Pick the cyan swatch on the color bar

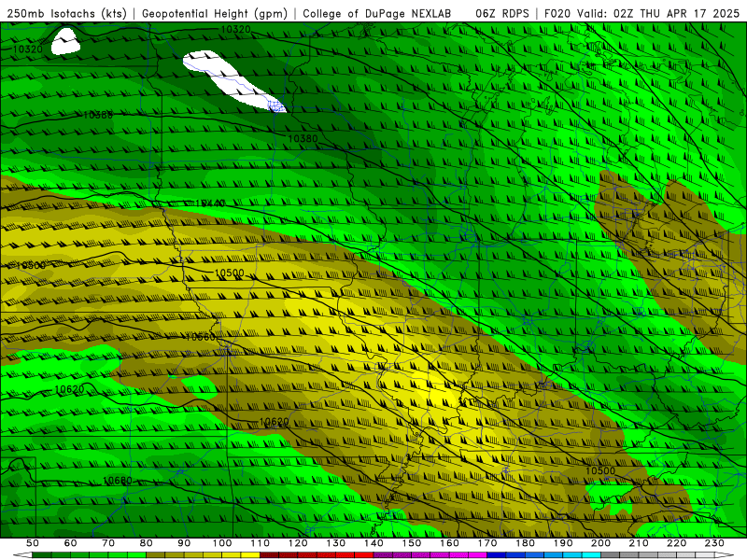point(591,555)
